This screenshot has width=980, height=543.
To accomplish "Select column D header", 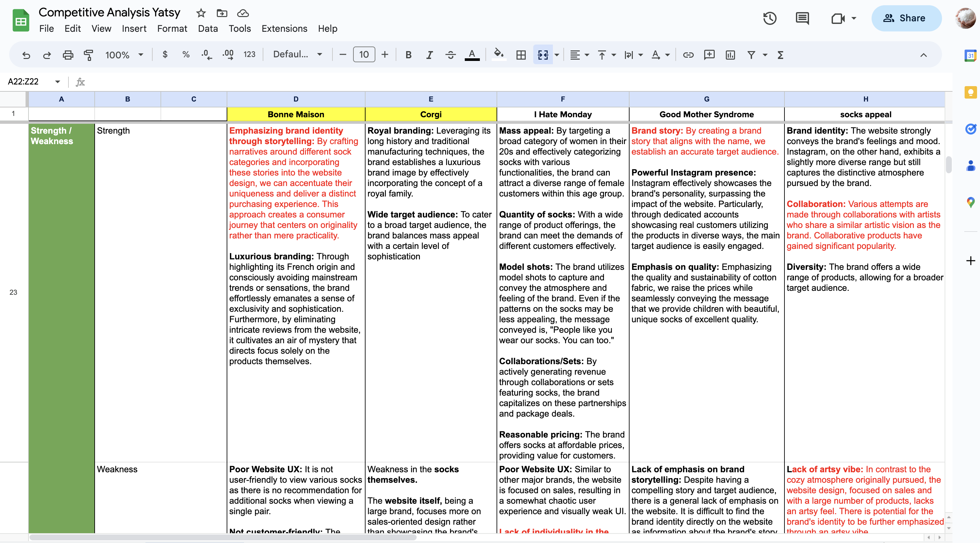I will (x=295, y=99).
